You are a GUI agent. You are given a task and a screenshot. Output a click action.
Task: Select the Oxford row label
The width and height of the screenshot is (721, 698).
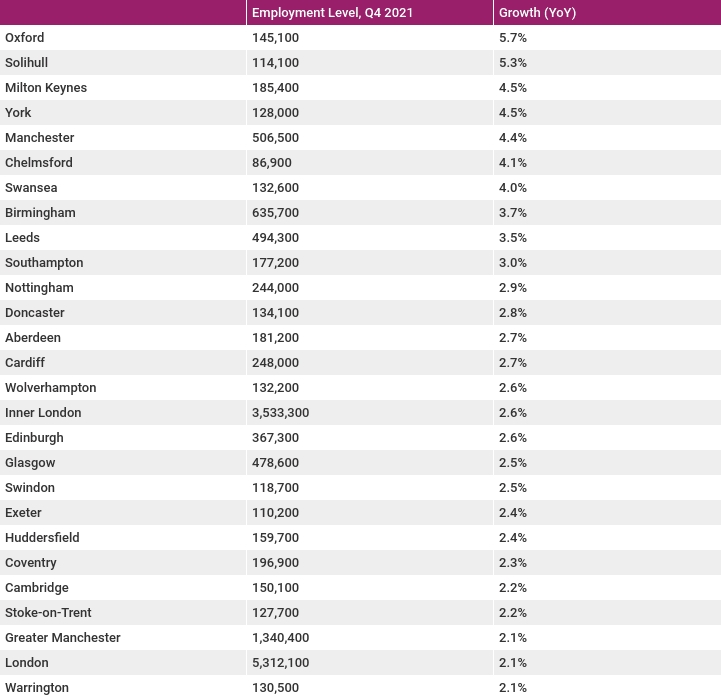25,37
